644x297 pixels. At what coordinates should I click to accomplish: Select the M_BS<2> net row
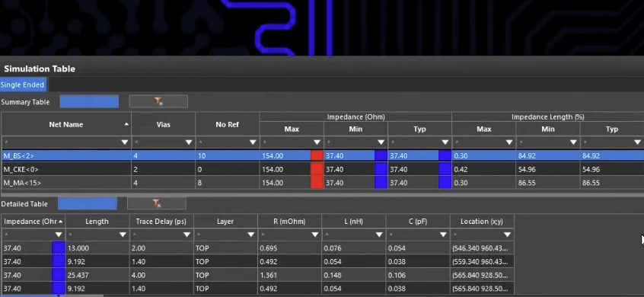click(322, 155)
